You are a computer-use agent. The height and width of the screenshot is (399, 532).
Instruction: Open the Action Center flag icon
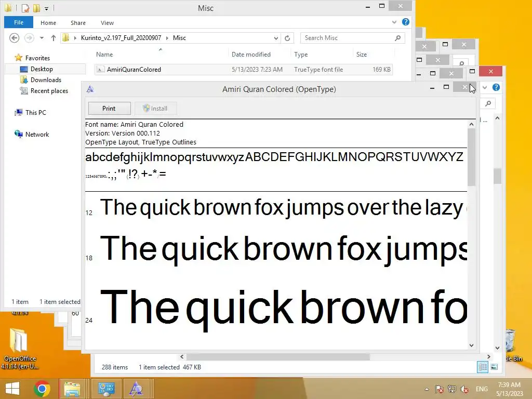(x=440, y=389)
